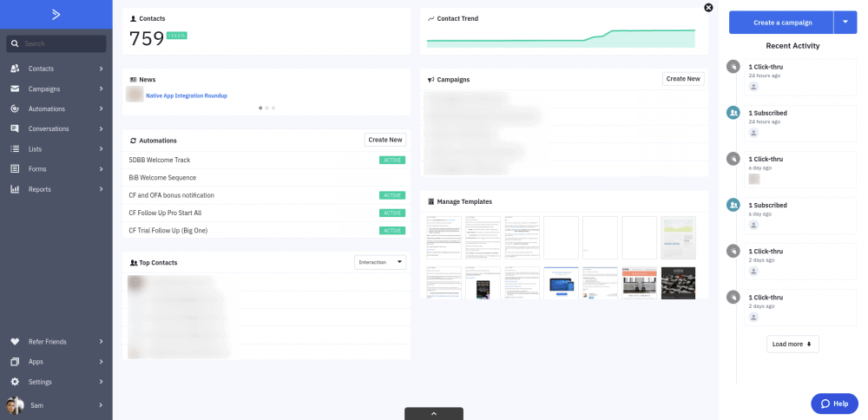
Task: Click the Manage Templates widget icon
Action: [x=431, y=202]
